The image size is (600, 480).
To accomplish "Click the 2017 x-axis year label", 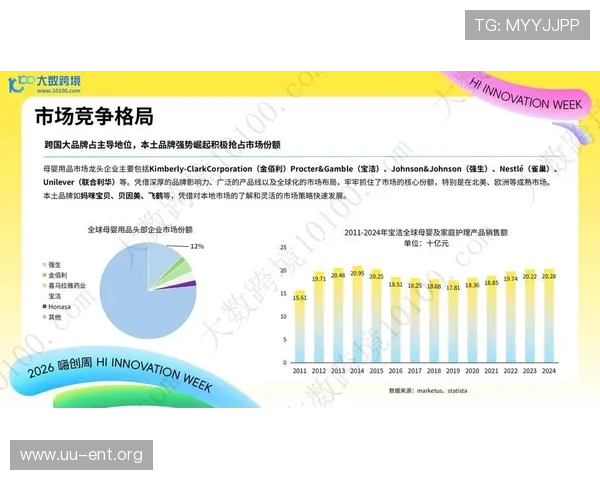I will (x=415, y=371).
